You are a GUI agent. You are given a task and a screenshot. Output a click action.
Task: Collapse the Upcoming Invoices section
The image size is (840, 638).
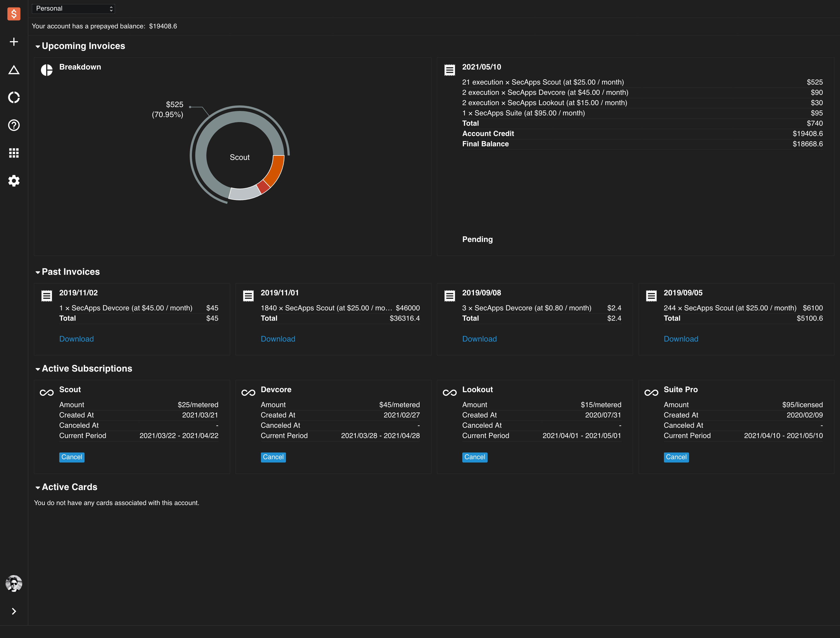pyautogui.click(x=38, y=46)
